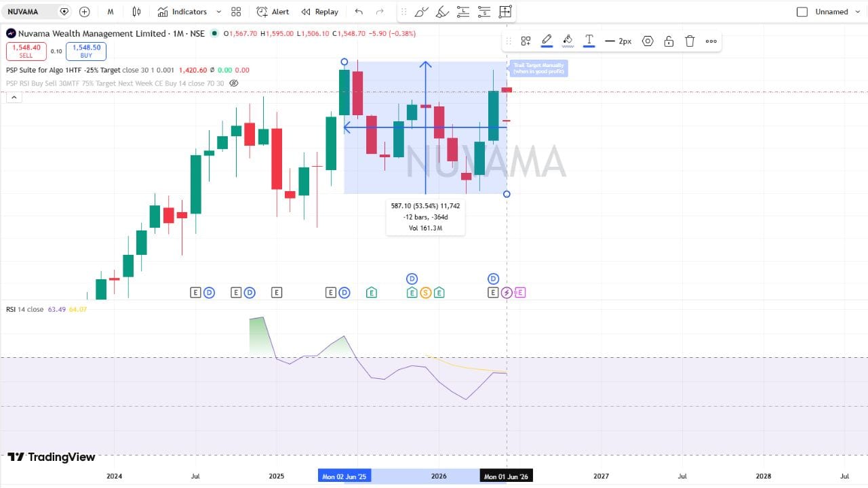The image size is (868, 488).
Task: Click the Mon 02 Jun '25 date label
Action: 344,476
